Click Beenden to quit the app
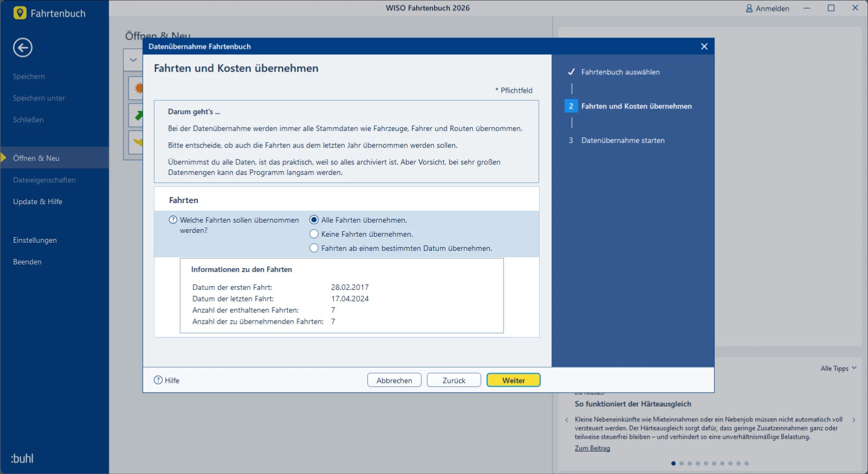Screen dimensions: 868x474 27,262
